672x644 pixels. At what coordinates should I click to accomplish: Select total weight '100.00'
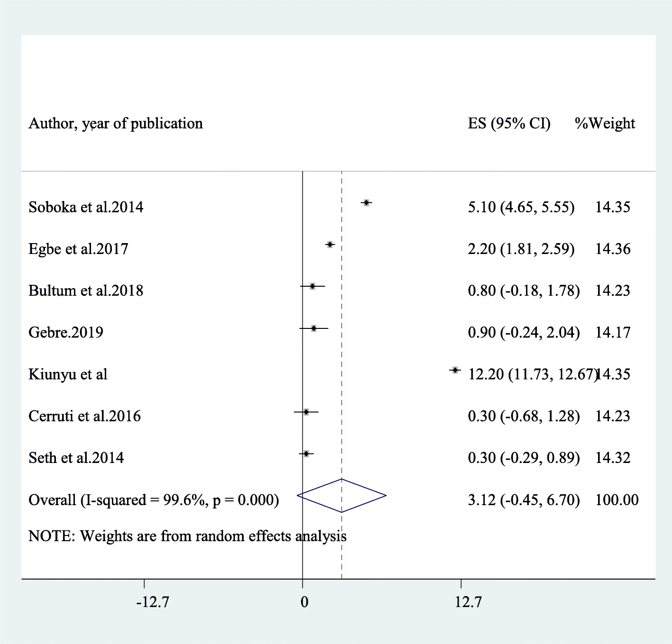tap(617, 500)
